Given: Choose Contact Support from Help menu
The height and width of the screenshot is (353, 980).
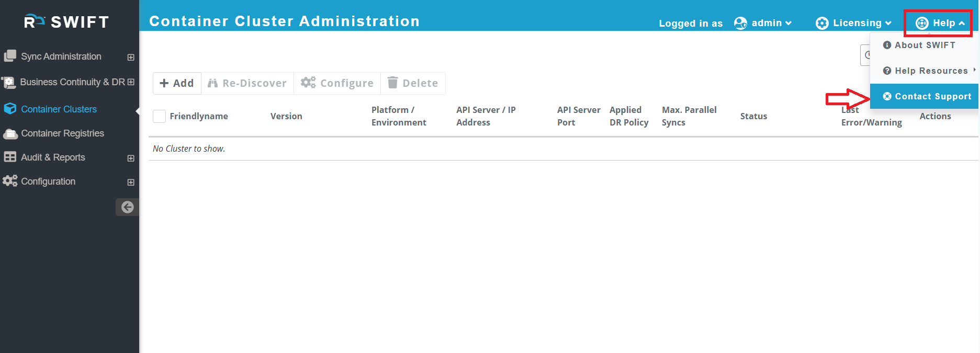Looking at the screenshot, I should 924,96.
